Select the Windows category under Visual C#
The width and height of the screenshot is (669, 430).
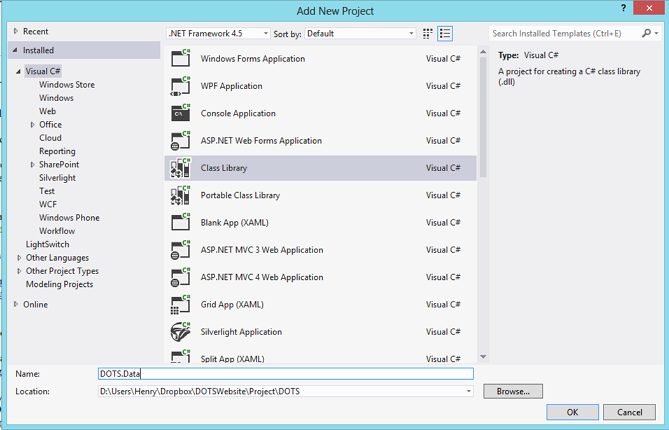click(56, 98)
